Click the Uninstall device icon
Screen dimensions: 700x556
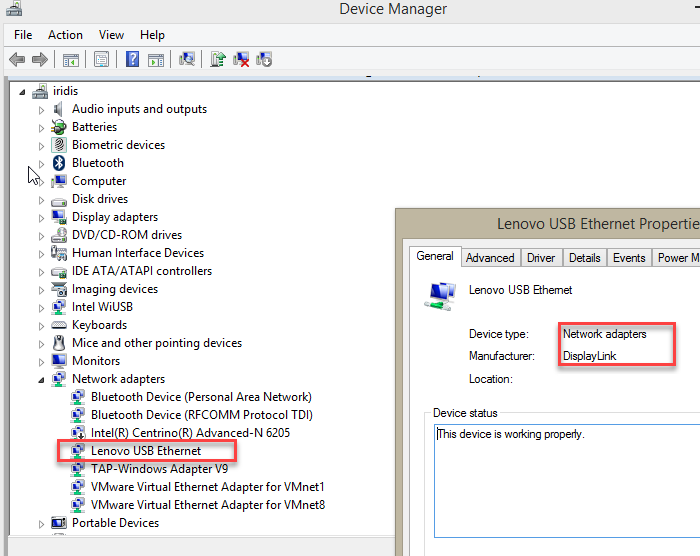(x=241, y=60)
